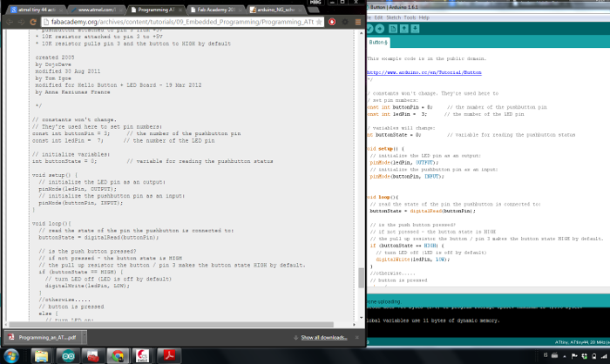Open arduino.cc Tutorial/Button link in sketch
Image resolution: width=610 pixels, height=364 pixels.
(424, 72)
